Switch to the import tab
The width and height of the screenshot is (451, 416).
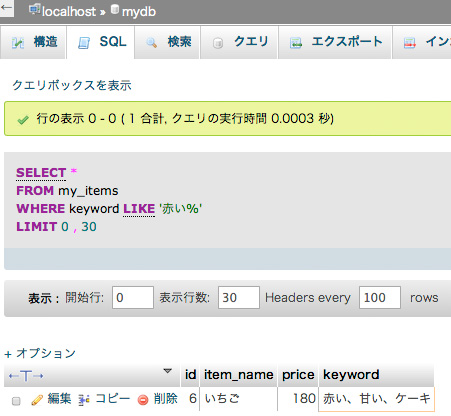click(422, 42)
